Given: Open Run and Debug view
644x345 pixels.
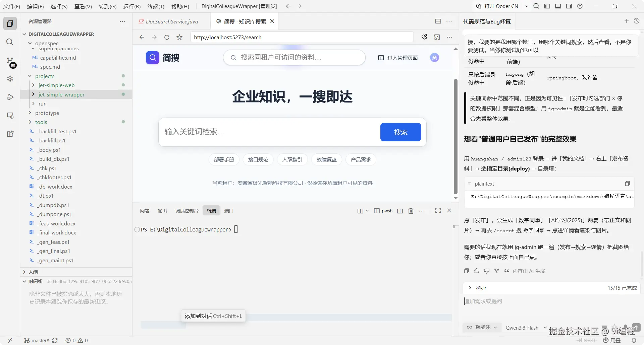Looking at the screenshot, I should click(10, 97).
